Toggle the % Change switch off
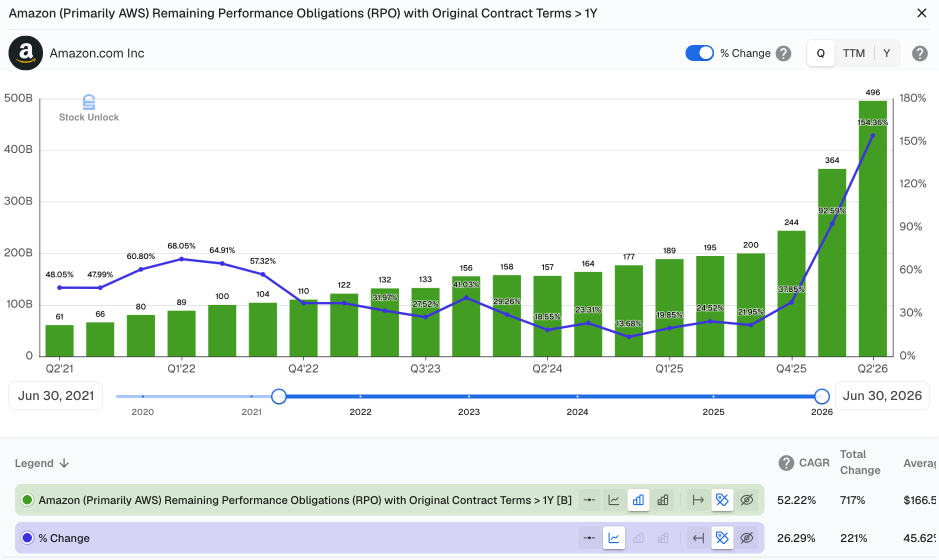The image size is (939, 560). click(699, 53)
